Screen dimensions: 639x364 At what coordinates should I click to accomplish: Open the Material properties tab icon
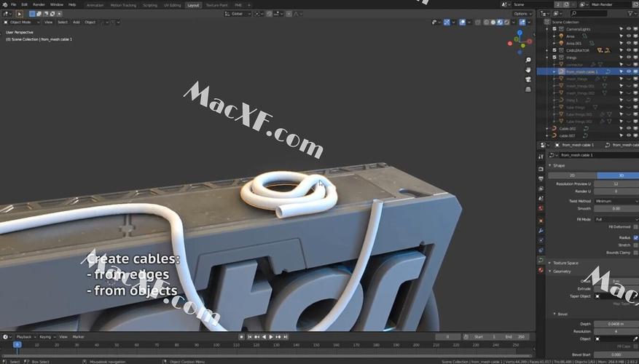pyautogui.click(x=541, y=270)
